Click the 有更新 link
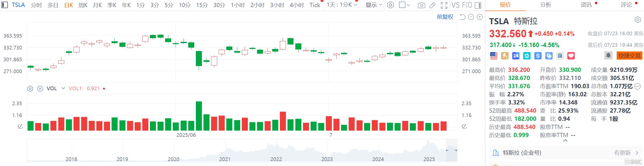644x166 pixels. [x=622, y=153]
